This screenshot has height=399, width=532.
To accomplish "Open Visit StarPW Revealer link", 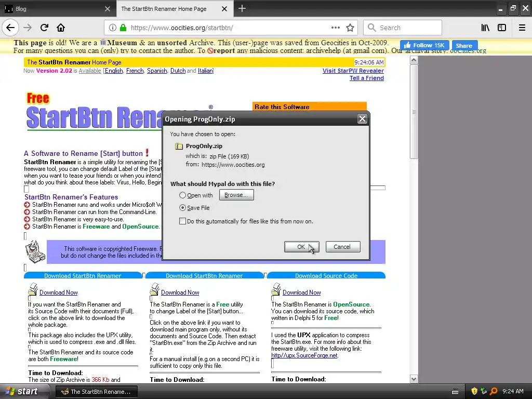I will click(353, 71).
